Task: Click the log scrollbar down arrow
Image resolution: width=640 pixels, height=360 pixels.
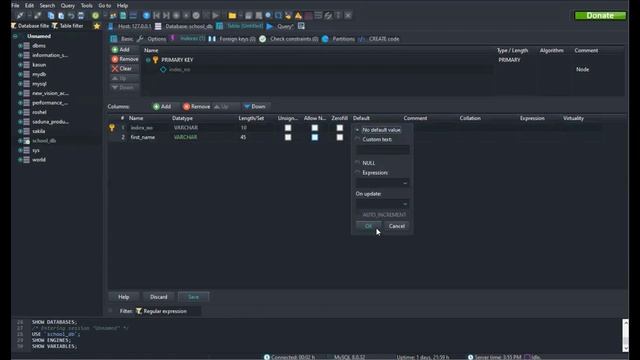Action: pyautogui.click(x=625, y=349)
